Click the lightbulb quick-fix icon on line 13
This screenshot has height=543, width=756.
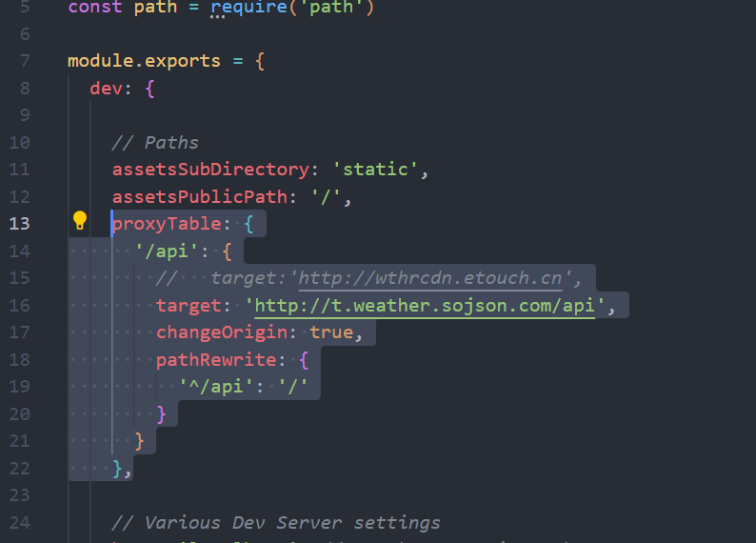[x=80, y=222]
